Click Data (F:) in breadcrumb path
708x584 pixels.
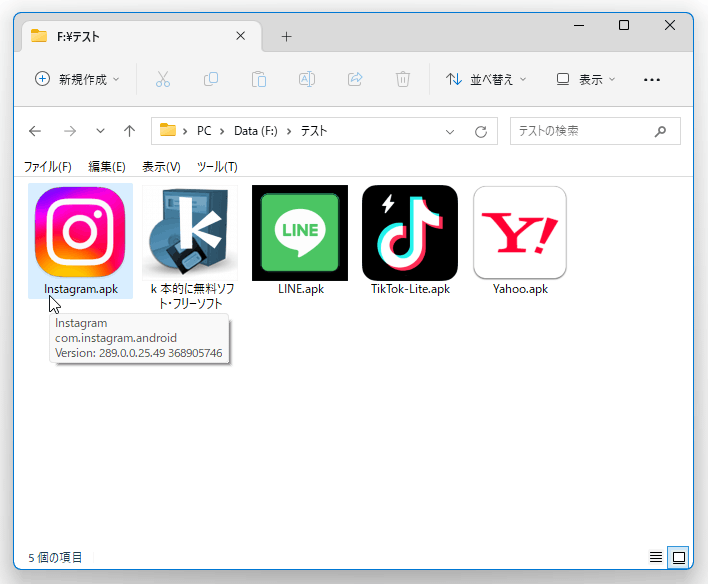(x=256, y=131)
